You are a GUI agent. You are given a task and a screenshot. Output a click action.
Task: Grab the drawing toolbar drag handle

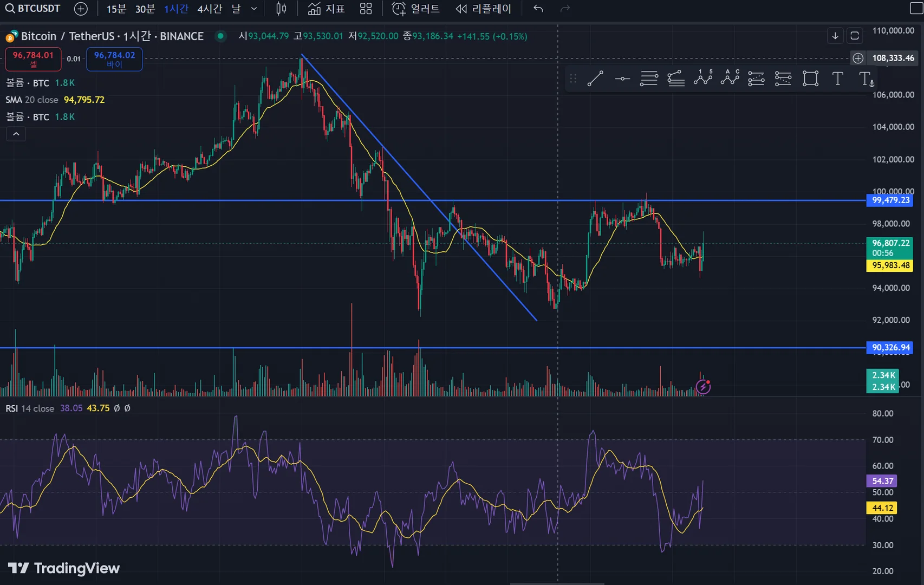pos(573,79)
